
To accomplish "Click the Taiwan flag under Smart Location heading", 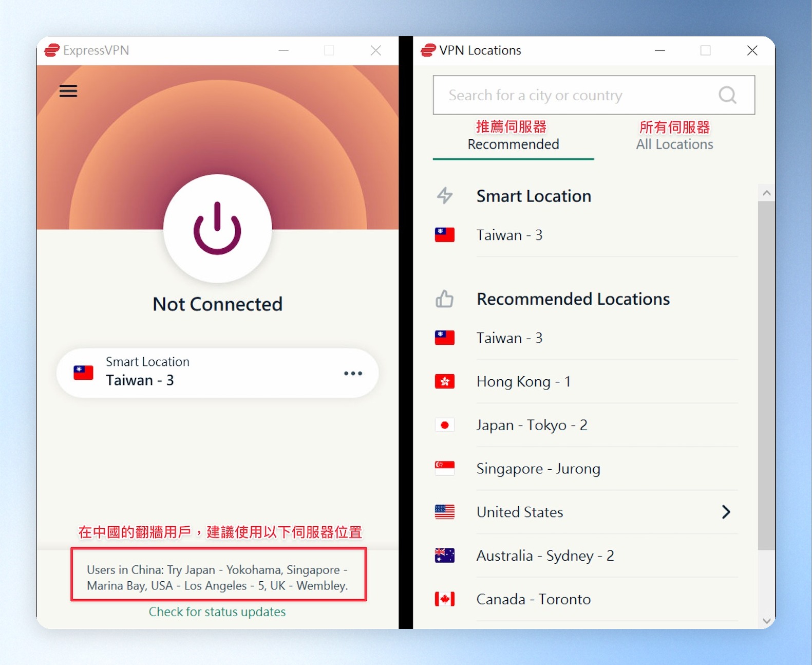I will pyautogui.click(x=444, y=235).
